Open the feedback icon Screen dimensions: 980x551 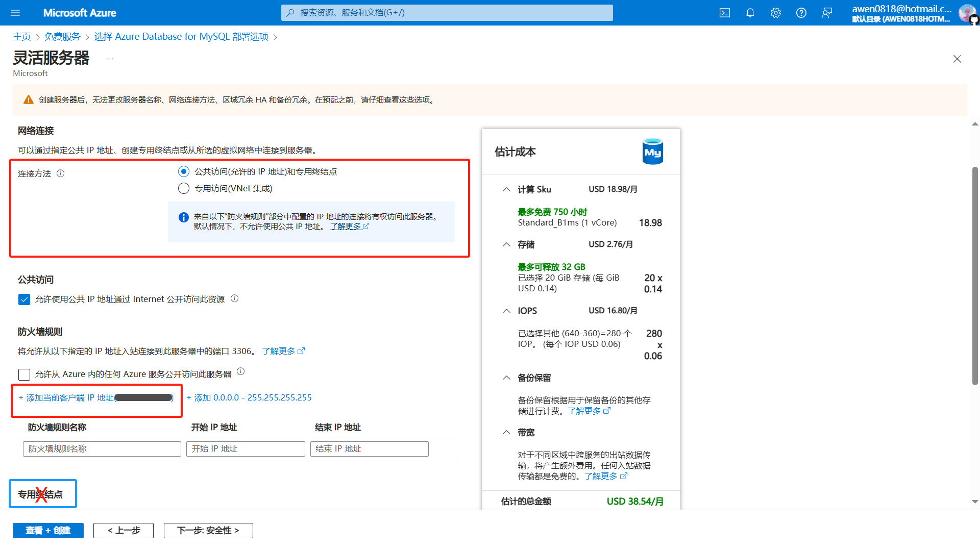click(827, 13)
